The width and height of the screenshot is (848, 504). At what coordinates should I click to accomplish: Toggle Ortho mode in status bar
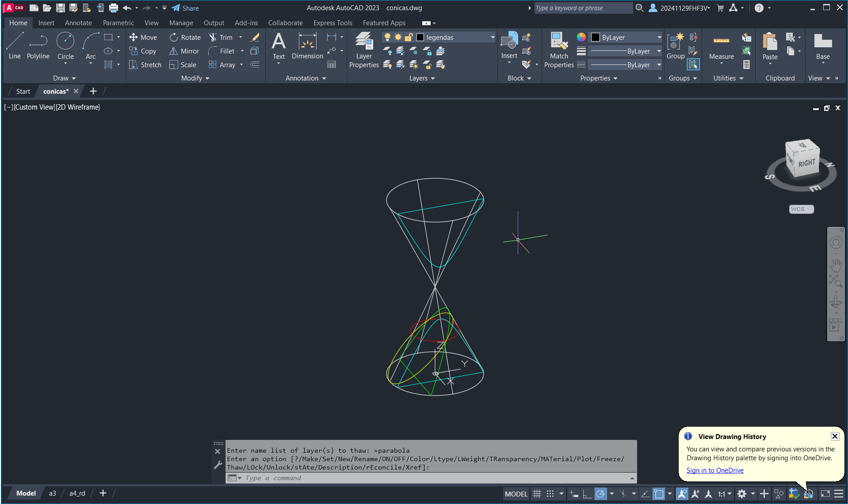pyautogui.click(x=587, y=494)
